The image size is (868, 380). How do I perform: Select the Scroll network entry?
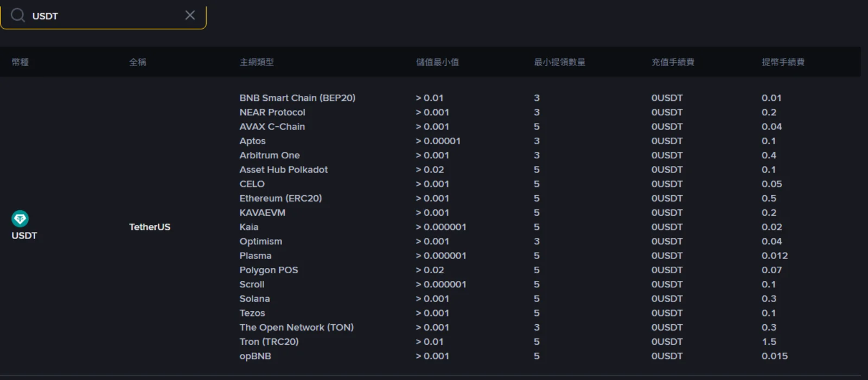pos(252,285)
